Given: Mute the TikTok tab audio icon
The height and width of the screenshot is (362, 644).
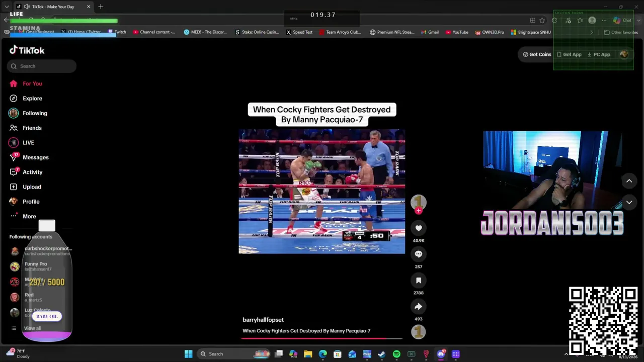Looking at the screenshot, I should 27,7.
